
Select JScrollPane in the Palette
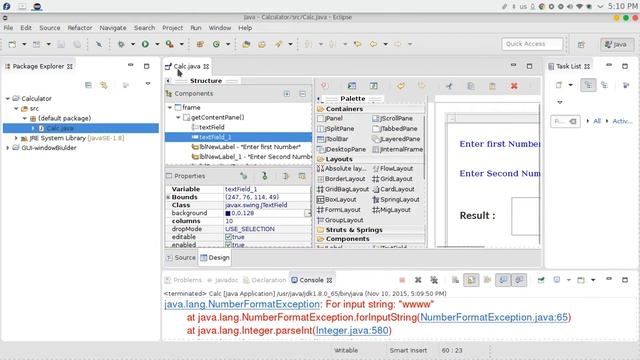point(393,118)
